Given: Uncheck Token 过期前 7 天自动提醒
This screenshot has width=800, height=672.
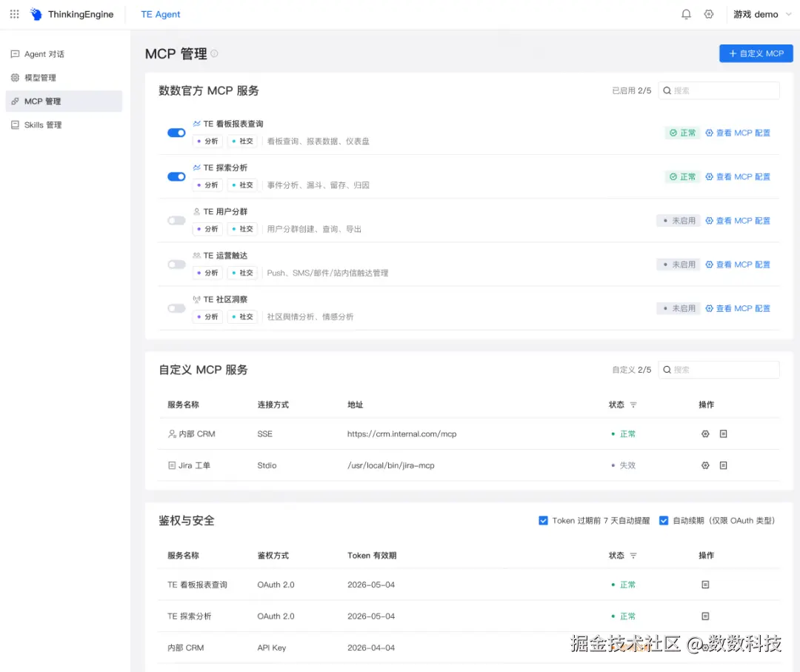Looking at the screenshot, I should point(544,520).
